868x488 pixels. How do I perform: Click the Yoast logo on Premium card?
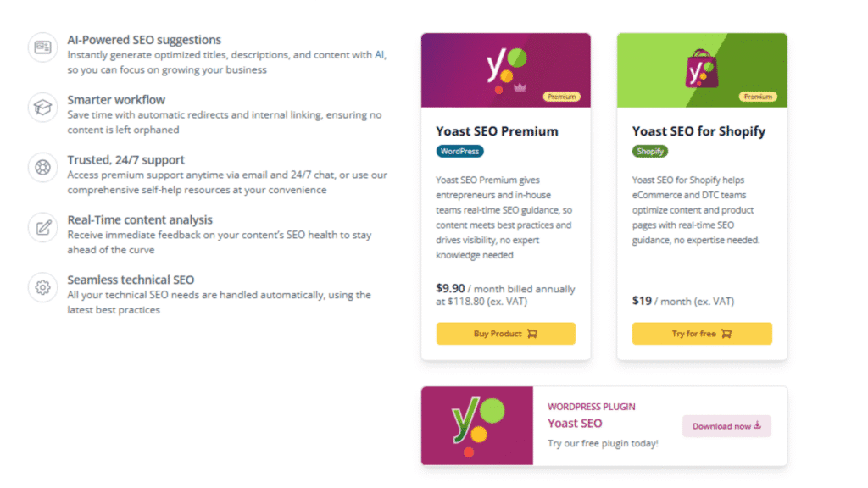tap(505, 68)
